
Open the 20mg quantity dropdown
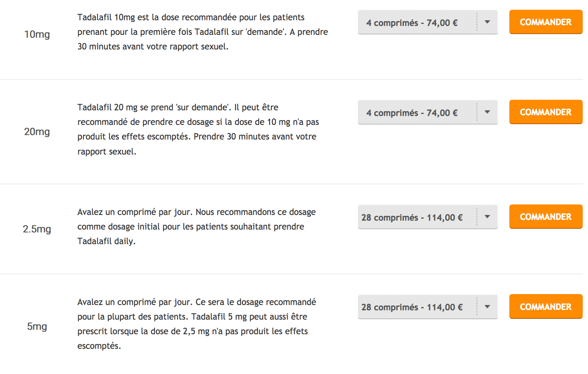click(428, 112)
